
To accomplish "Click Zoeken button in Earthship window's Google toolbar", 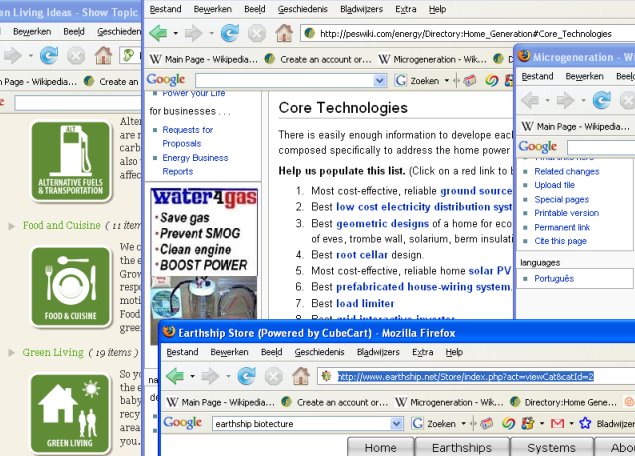I will [x=433, y=424].
